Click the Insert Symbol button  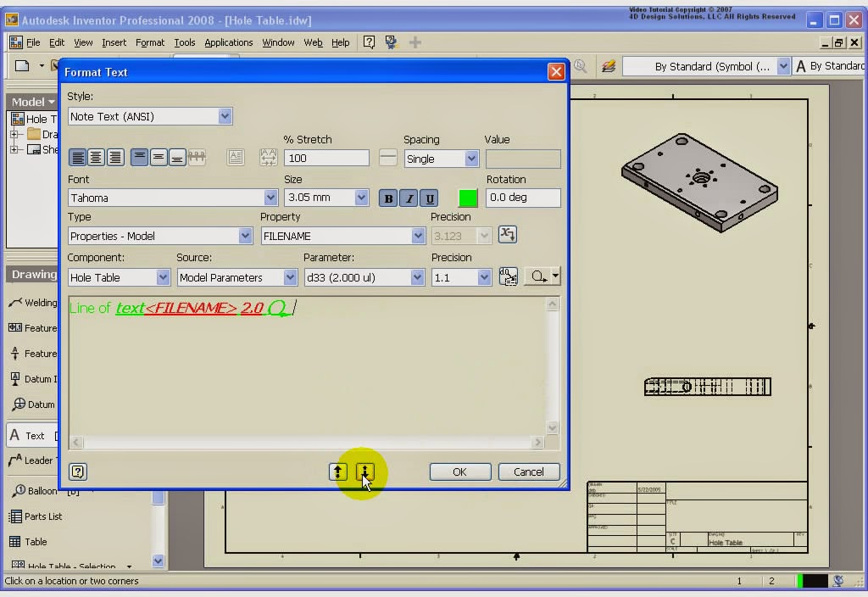(x=537, y=276)
